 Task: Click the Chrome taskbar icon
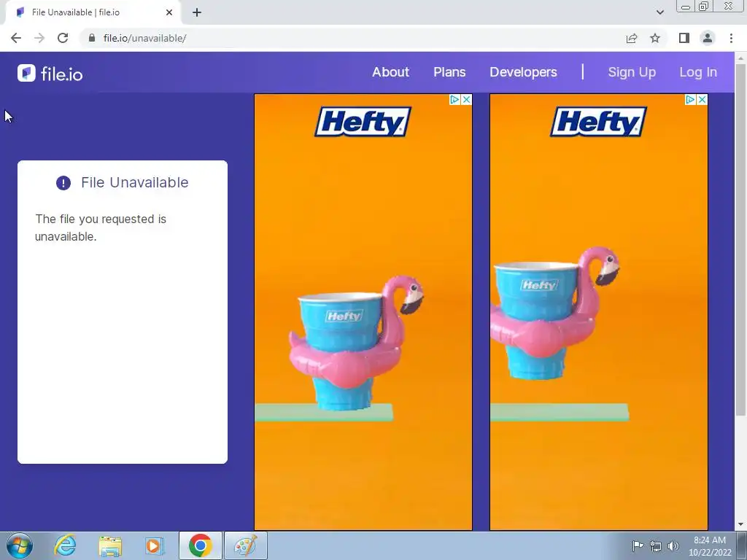200,545
